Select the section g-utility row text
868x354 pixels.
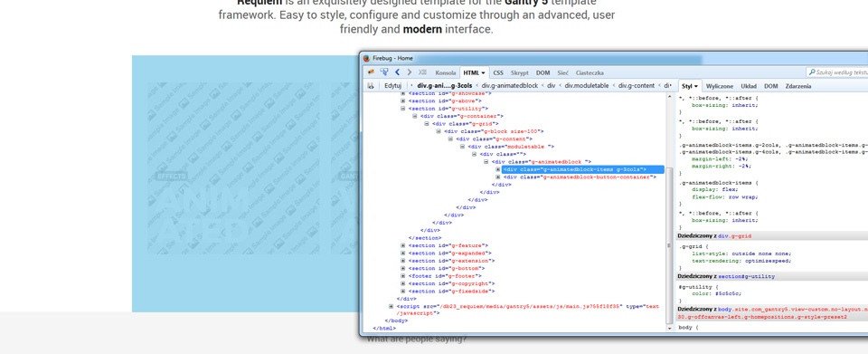coord(448,109)
